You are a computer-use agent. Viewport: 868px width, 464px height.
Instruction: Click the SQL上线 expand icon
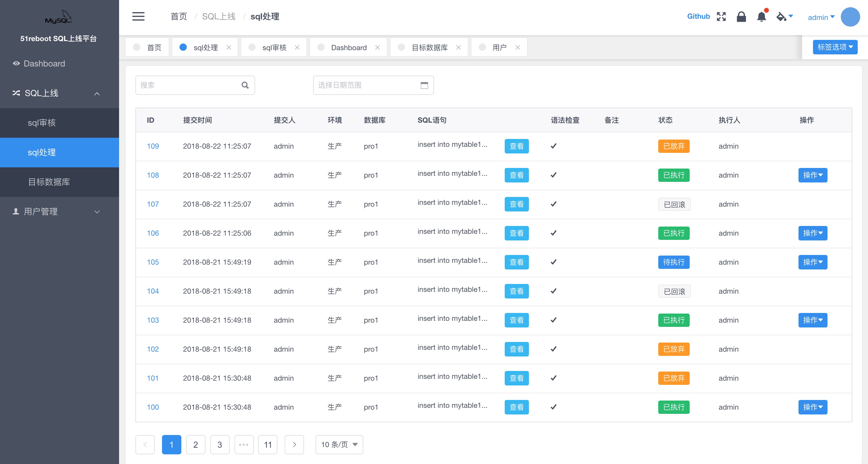point(98,93)
